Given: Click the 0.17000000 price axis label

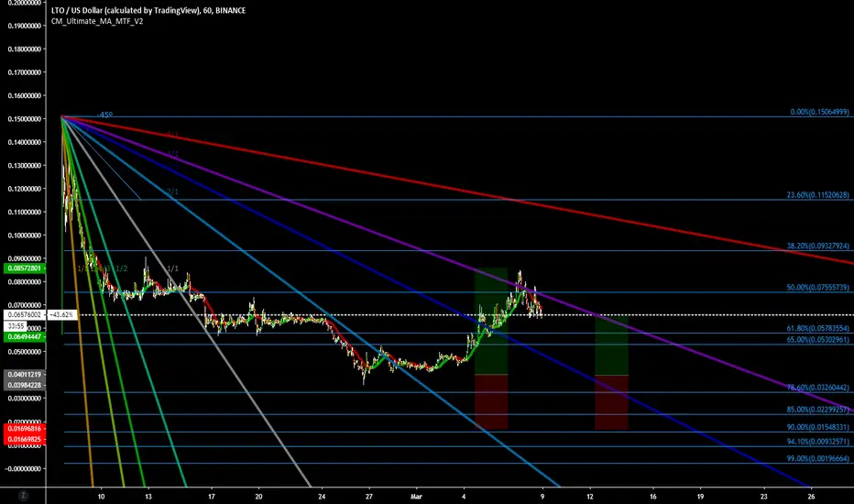Looking at the screenshot, I should tap(25, 71).
